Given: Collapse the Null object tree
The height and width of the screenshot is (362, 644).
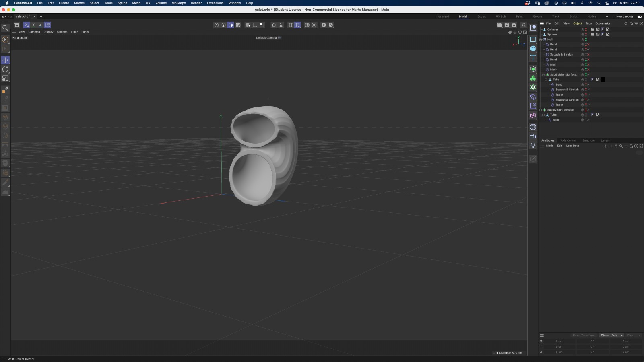Looking at the screenshot, I should point(541,39).
